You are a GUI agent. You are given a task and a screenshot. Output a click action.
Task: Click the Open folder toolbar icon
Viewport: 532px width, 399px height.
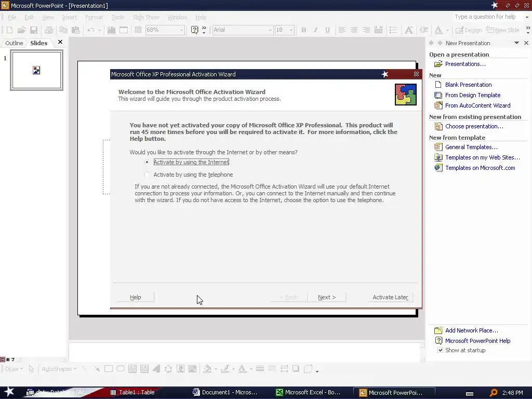tap(21, 30)
